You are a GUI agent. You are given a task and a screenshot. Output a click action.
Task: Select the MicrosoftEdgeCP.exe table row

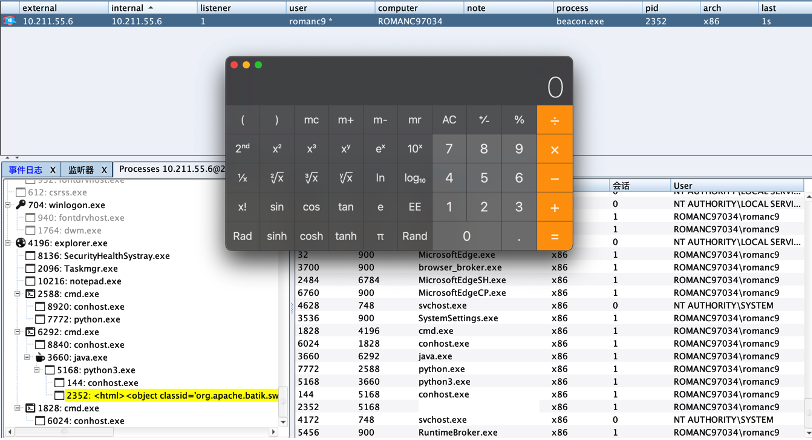(x=549, y=292)
